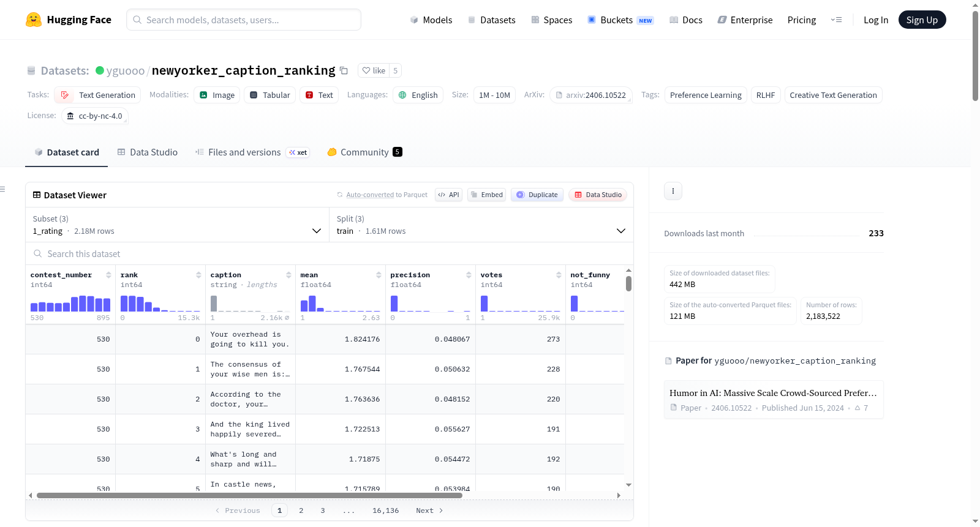Open the arxiv:2406.10522 tag
Screen dimensions: 980x527
591,95
